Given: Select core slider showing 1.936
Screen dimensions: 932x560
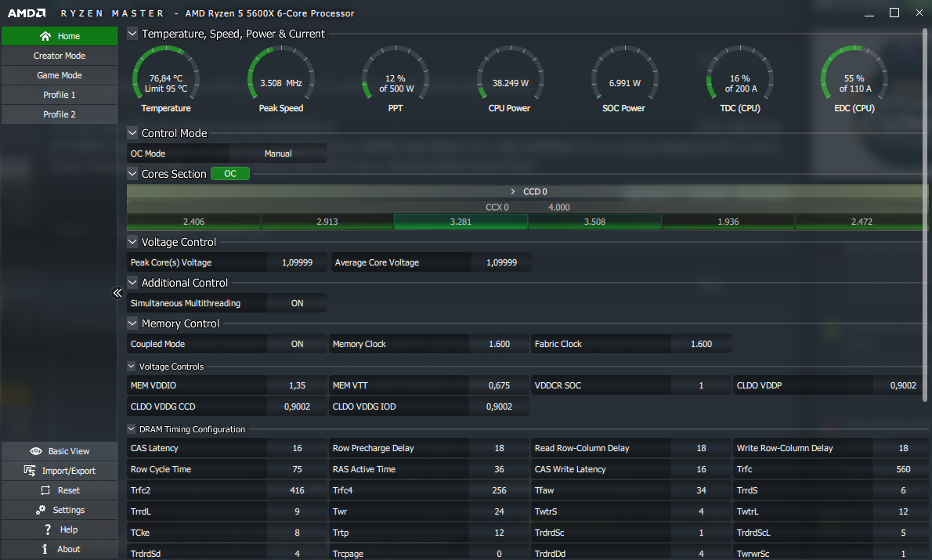Looking at the screenshot, I should click(728, 222).
